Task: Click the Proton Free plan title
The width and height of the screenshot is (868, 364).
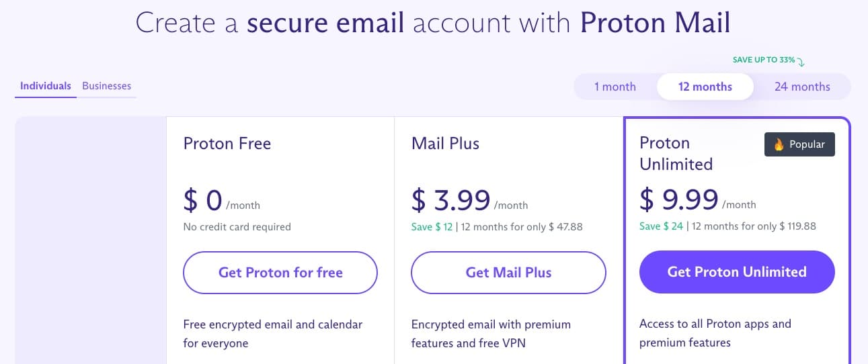Action: click(x=227, y=143)
